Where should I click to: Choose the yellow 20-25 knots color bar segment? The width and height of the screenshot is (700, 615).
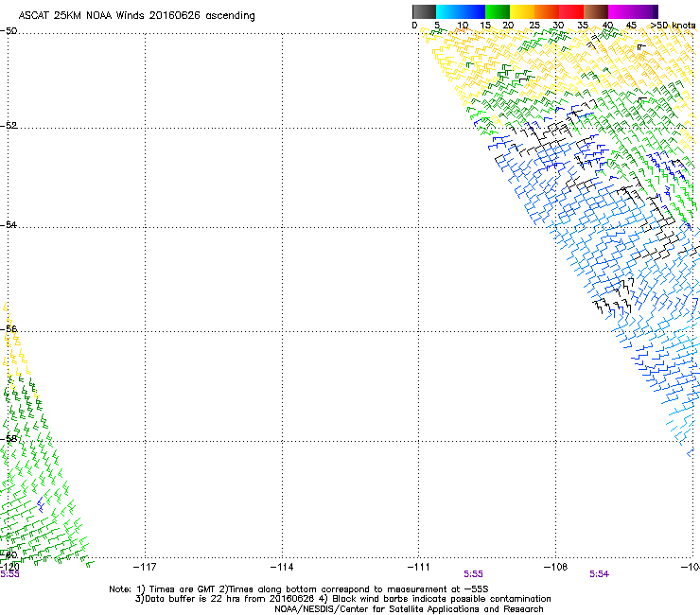[x=522, y=11]
